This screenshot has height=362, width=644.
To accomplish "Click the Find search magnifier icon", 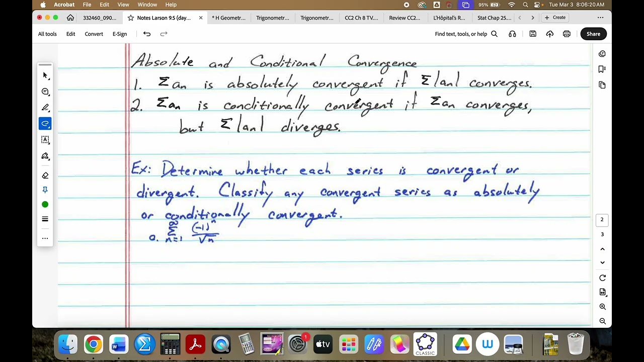I will (494, 34).
